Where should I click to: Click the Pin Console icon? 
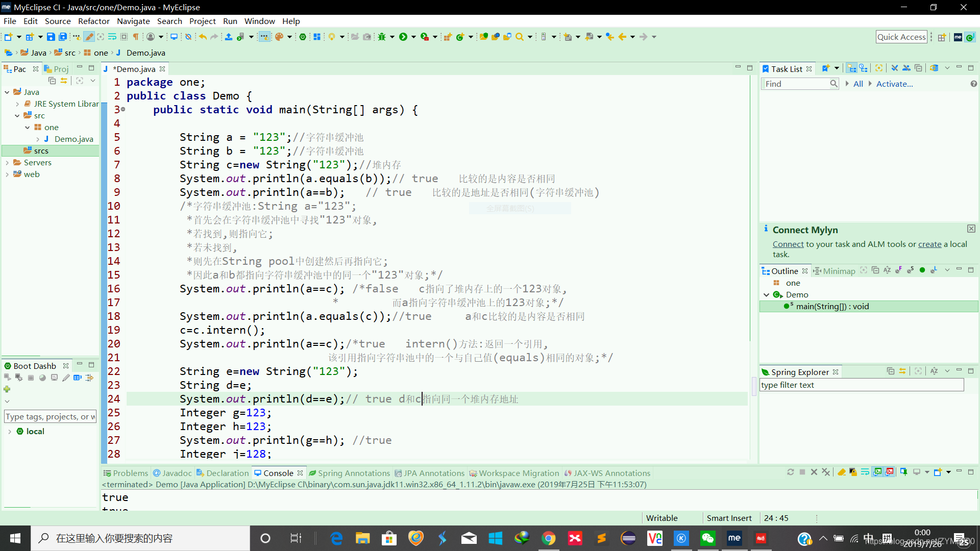click(903, 472)
